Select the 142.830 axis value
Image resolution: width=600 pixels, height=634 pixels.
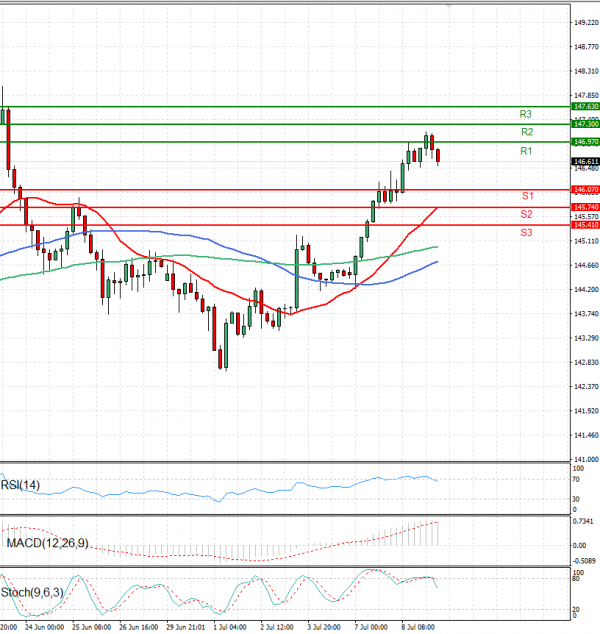(x=586, y=362)
